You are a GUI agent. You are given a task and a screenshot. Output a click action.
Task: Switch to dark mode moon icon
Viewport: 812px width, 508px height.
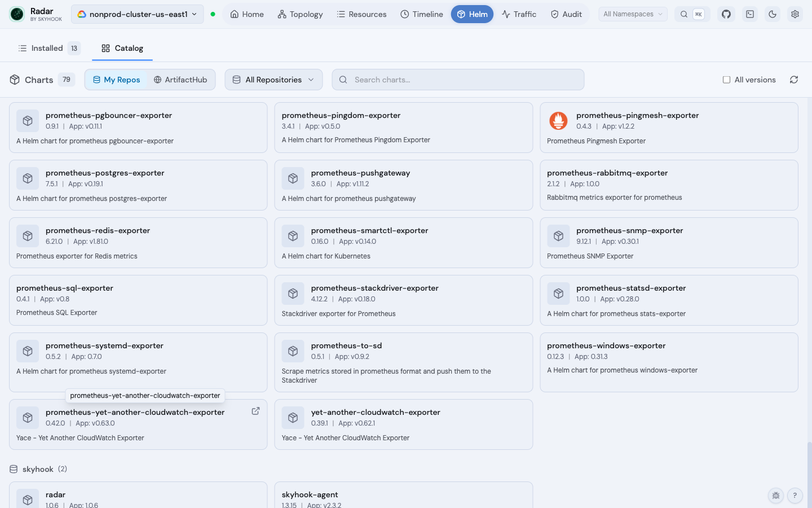[773, 14]
